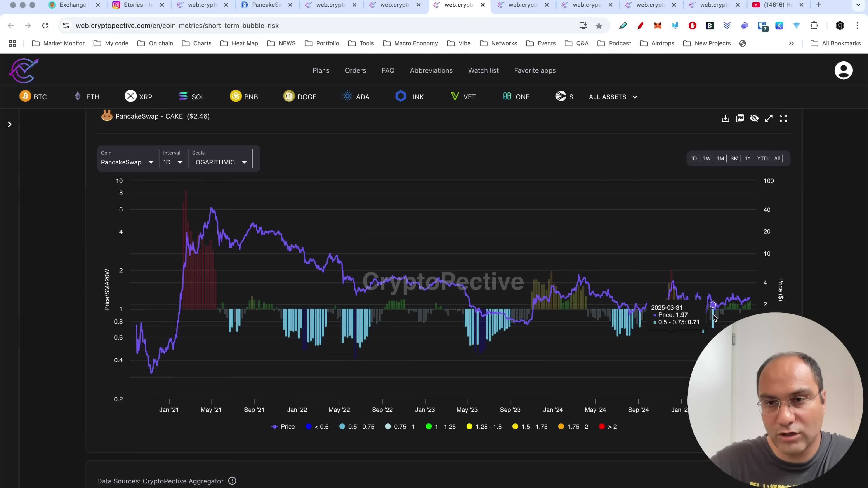
Task: Enter fullscreen chart mode
Action: tap(783, 119)
